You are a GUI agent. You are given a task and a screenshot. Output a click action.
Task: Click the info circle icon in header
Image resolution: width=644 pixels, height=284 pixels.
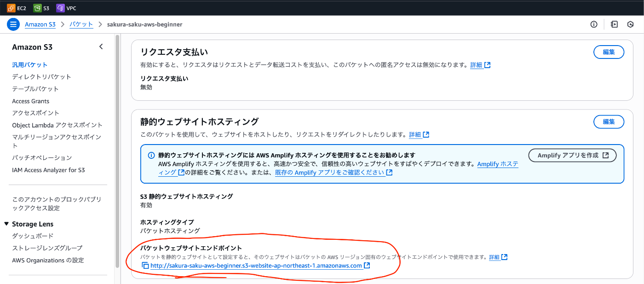[x=594, y=24]
